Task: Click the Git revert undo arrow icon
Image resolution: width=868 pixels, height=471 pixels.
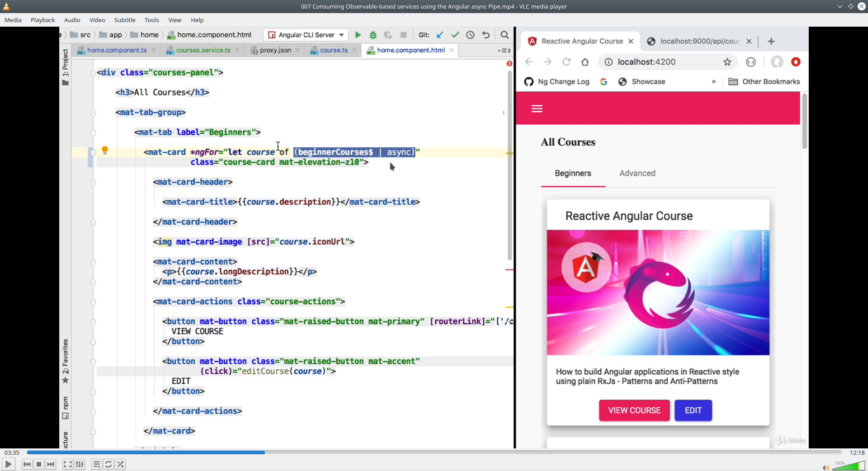Action: coord(486,35)
